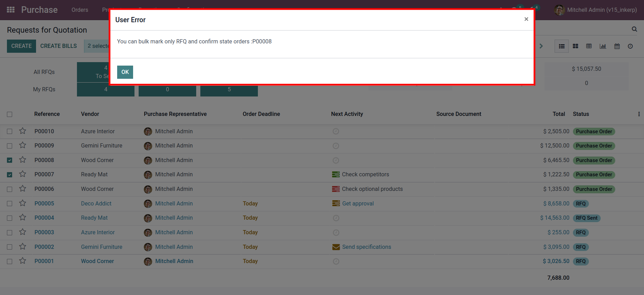Open the apps grid menu icon
Image resolution: width=644 pixels, height=295 pixels.
(x=11, y=10)
